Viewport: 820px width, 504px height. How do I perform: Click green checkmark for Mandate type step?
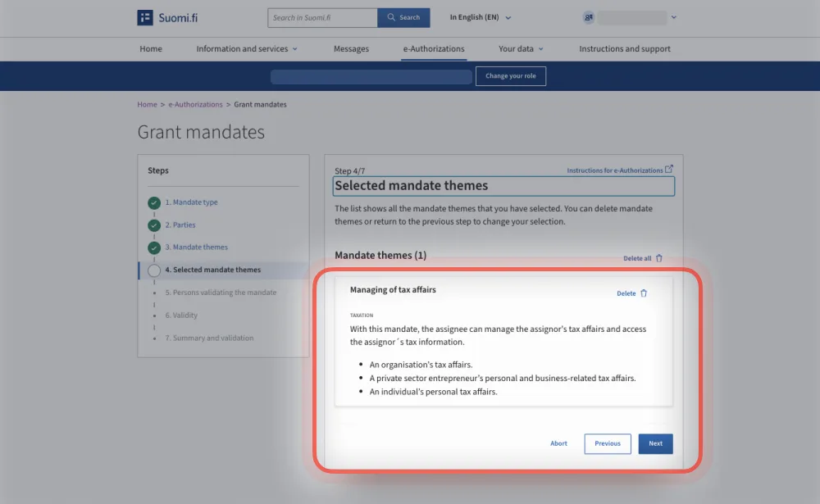(x=154, y=202)
